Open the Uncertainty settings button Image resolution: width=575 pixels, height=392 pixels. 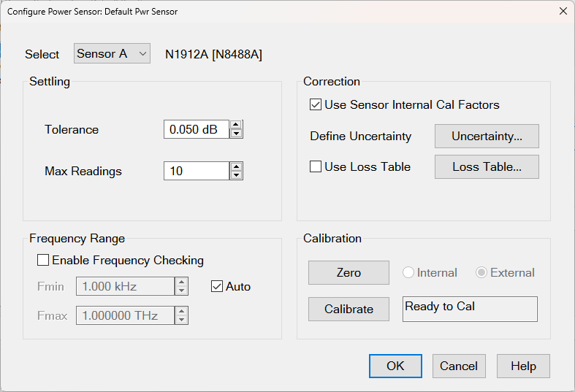[487, 136]
